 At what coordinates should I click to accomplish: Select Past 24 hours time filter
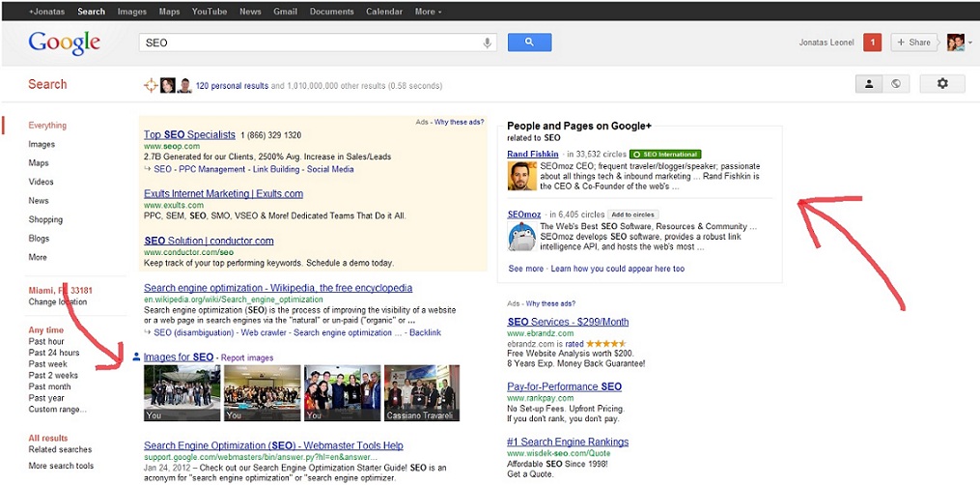tap(54, 353)
